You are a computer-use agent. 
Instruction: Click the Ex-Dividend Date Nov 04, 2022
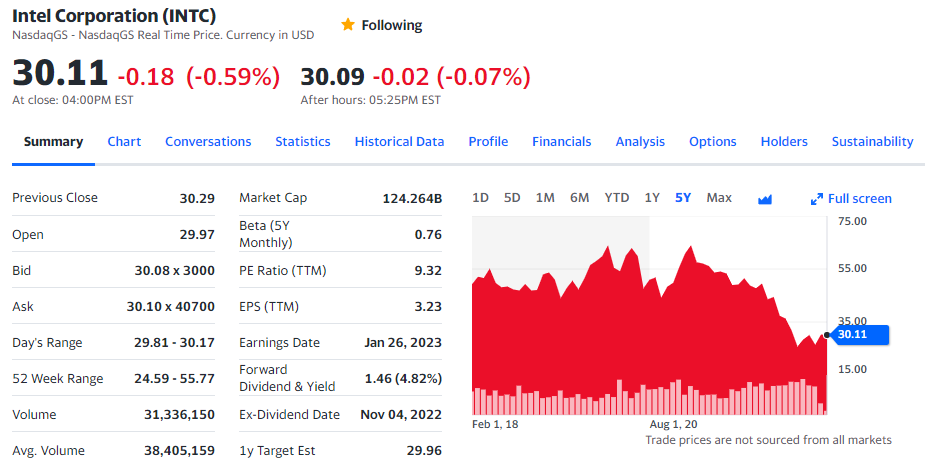pos(401,415)
